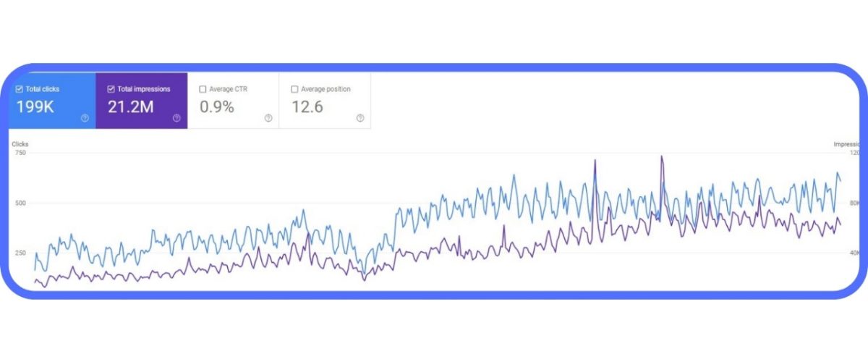Enable the Average CTR checkbox
The image size is (868, 362).
(203, 89)
